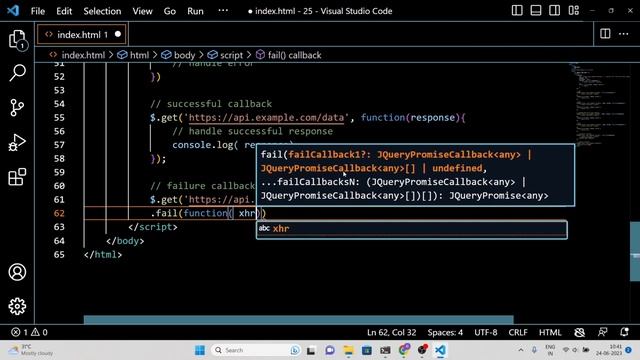Open the Accounts menu icon
This screenshot has height=360, width=640.
tap(17, 272)
